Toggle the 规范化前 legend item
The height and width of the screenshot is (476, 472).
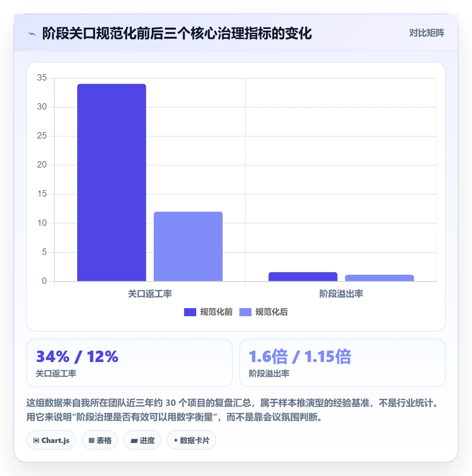(x=208, y=312)
